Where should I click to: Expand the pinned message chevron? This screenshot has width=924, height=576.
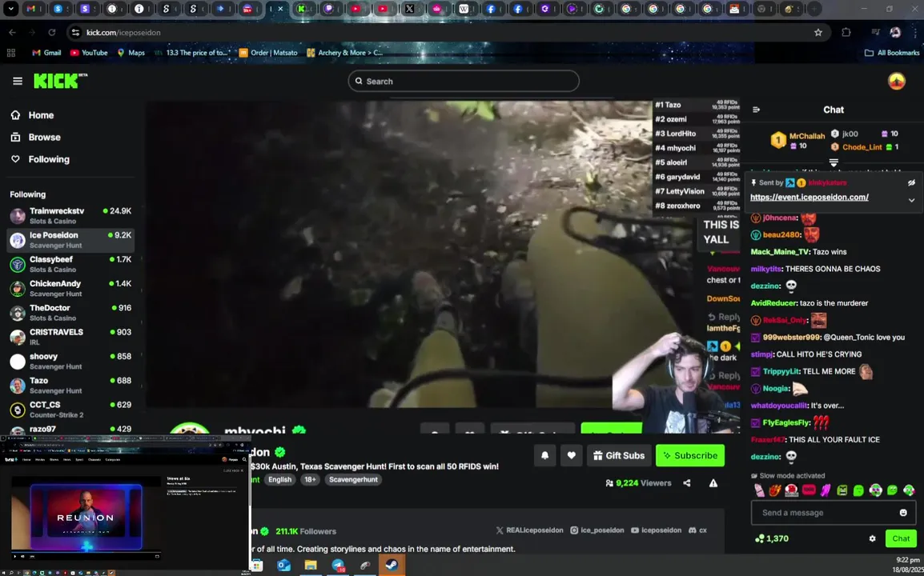point(911,200)
